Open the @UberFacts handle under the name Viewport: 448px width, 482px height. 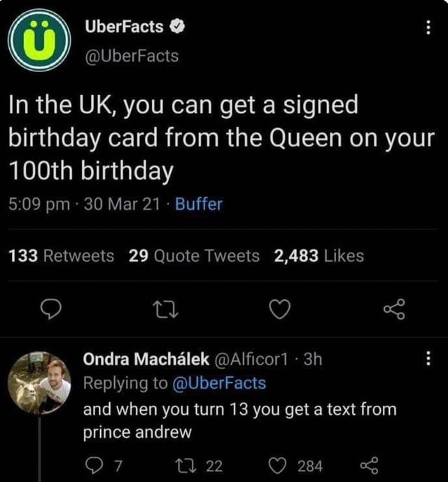coord(131,55)
